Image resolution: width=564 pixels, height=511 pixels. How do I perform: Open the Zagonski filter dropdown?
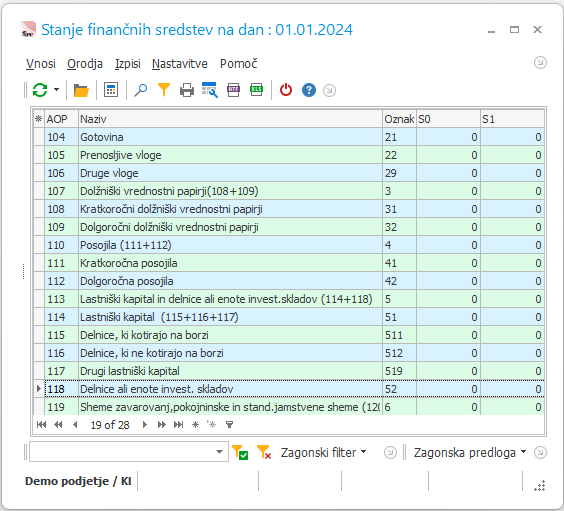(x=323, y=452)
